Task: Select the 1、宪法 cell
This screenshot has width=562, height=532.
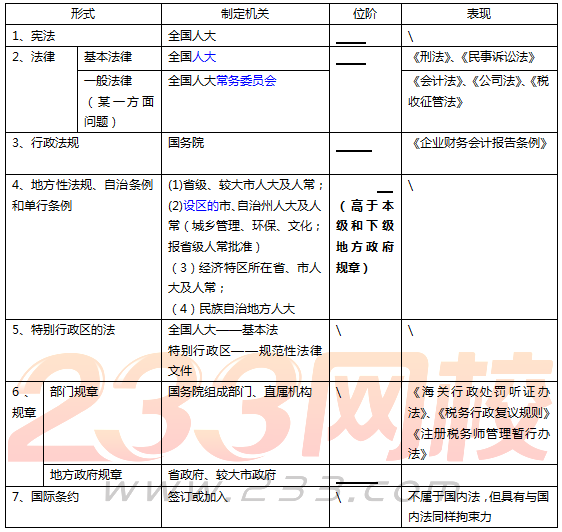Action: click(83, 35)
